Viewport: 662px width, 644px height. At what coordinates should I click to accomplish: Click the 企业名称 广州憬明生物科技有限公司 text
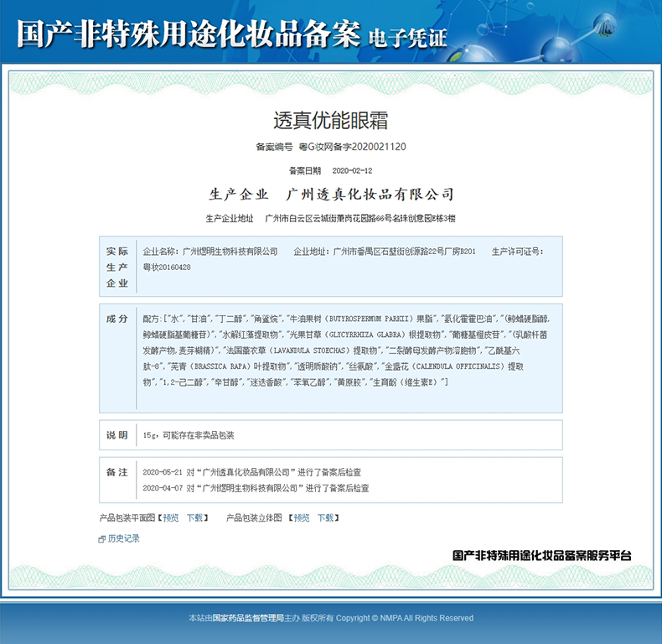pos(210,252)
